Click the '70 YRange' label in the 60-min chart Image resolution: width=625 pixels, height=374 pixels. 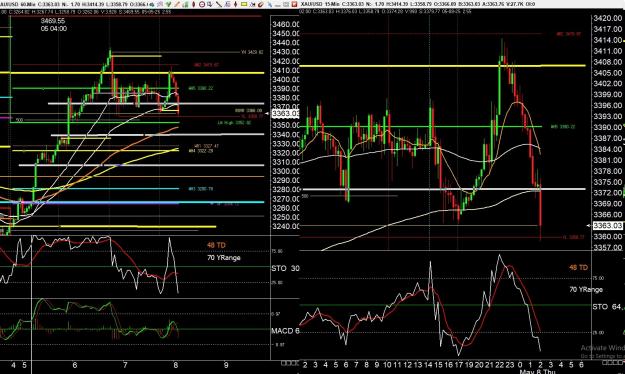click(224, 258)
